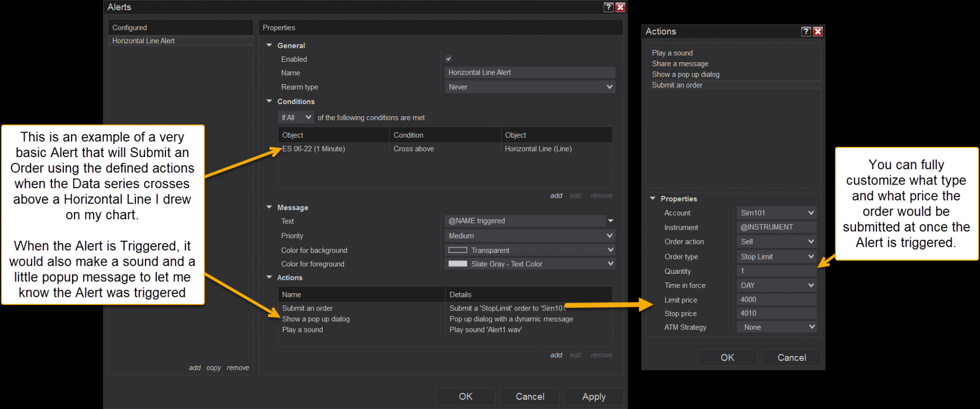Viewport: 980px width, 409px height.
Task: Click the Limit price input field
Action: click(x=776, y=300)
